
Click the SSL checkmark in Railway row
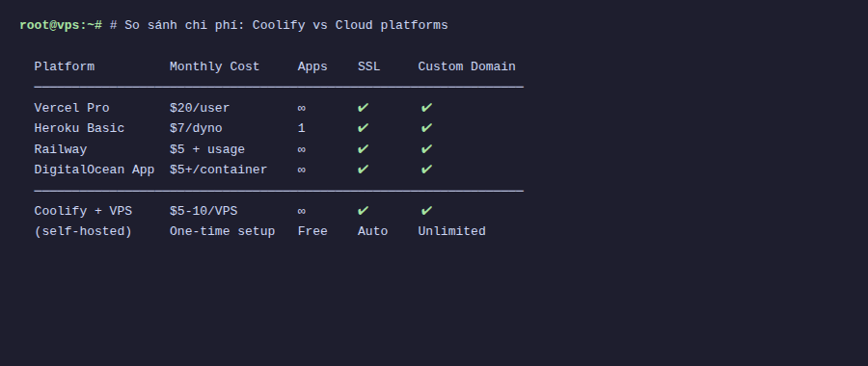364,149
